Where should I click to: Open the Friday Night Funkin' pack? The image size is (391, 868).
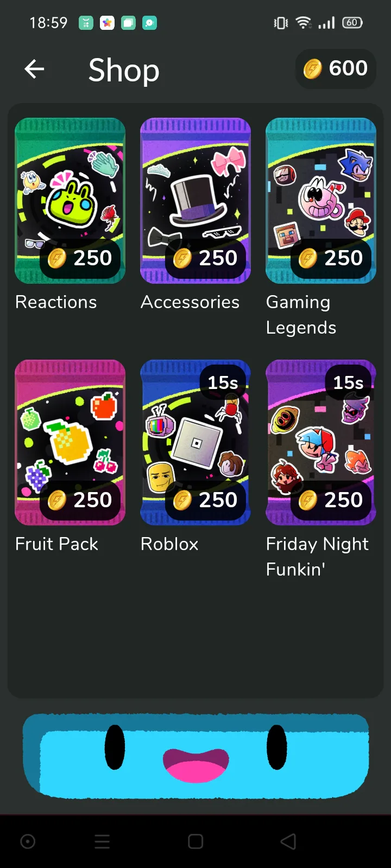[x=321, y=443]
